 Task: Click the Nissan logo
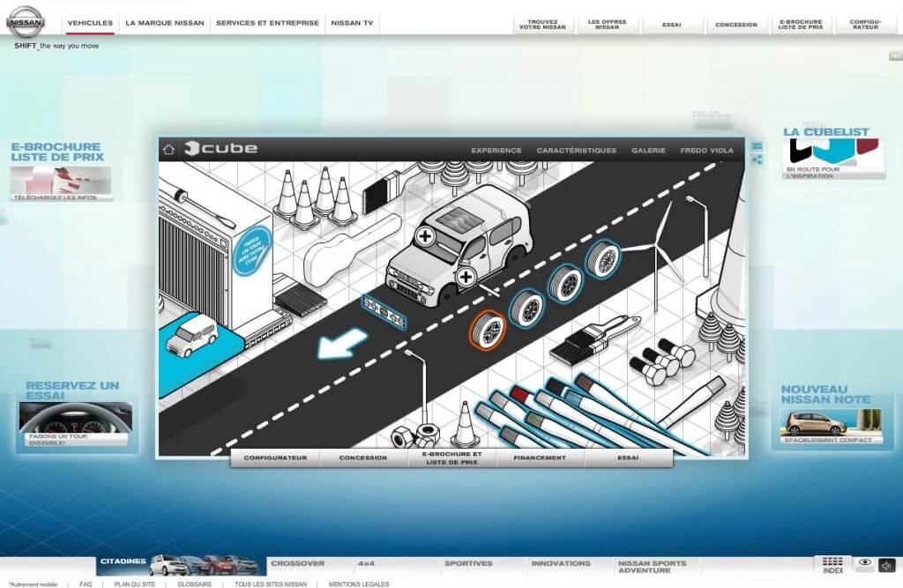[x=26, y=22]
